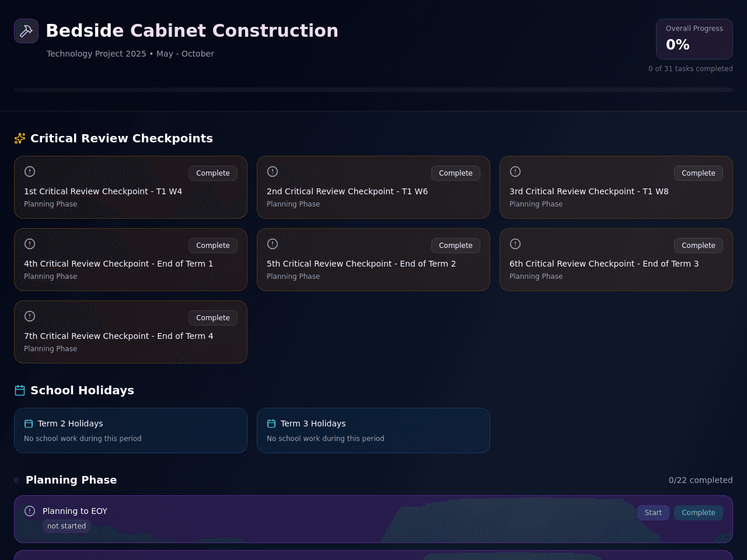Click the sparkle icon next to Critical Review Checkpoints
This screenshot has width=747, height=560.
coord(20,138)
